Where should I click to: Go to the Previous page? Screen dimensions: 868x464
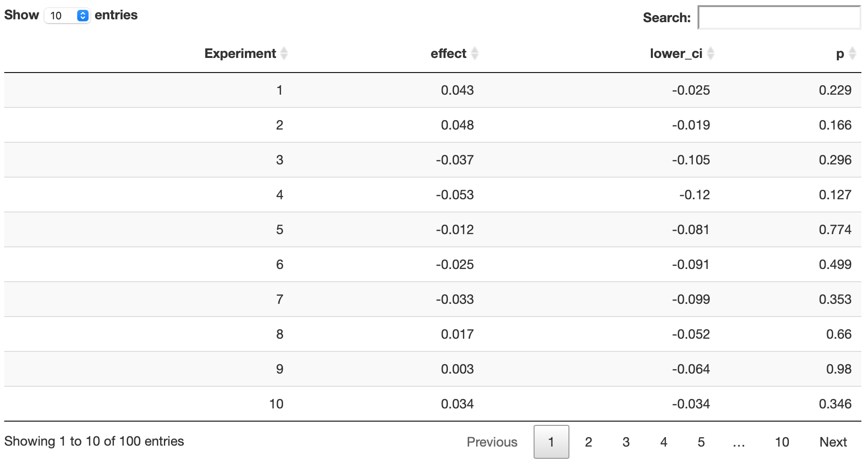coord(492,442)
